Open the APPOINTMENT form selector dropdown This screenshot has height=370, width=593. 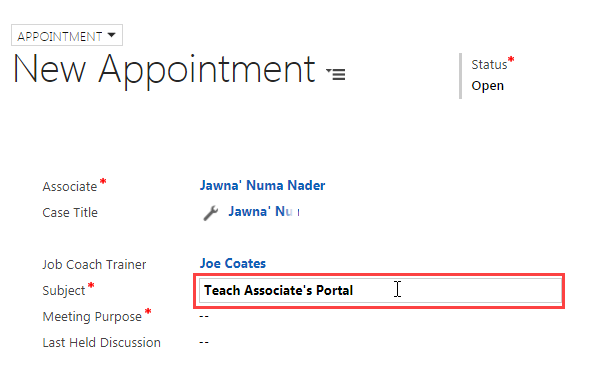tap(67, 35)
